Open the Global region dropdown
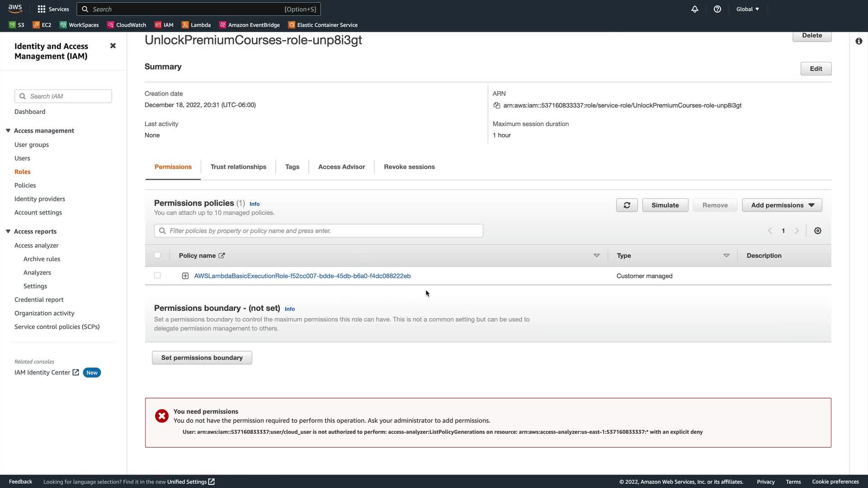 point(747,9)
